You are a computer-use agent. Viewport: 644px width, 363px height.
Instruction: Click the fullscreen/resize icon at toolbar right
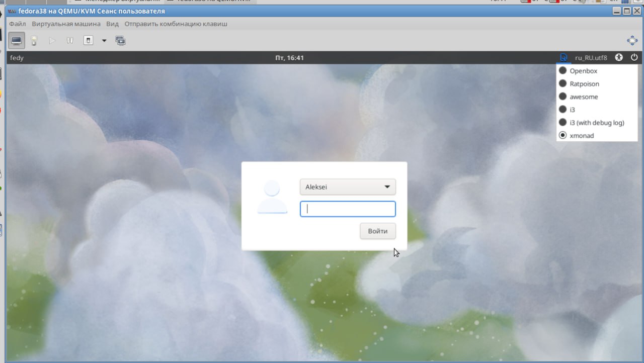coord(632,40)
